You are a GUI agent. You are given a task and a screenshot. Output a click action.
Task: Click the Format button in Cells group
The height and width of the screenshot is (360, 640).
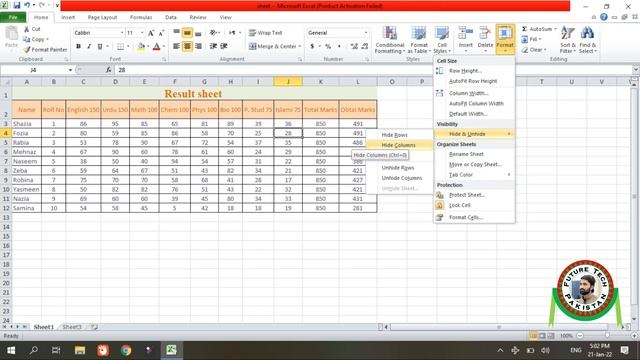coord(505,39)
